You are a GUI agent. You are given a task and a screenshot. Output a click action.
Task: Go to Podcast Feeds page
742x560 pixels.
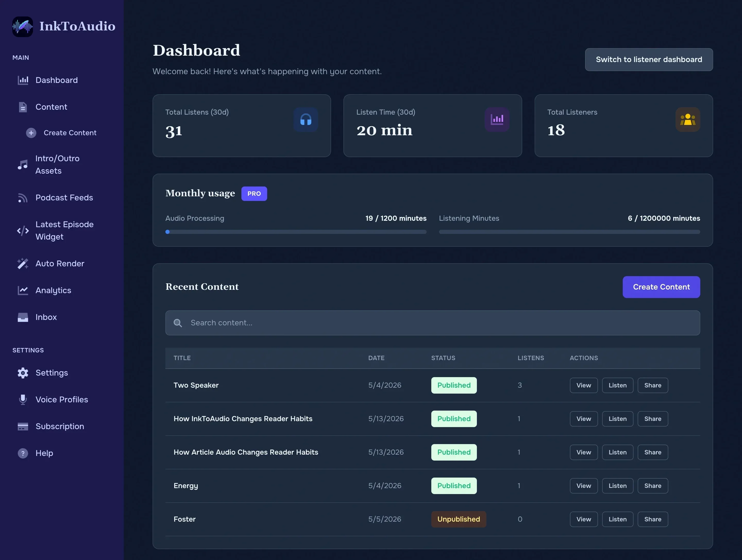(x=64, y=198)
